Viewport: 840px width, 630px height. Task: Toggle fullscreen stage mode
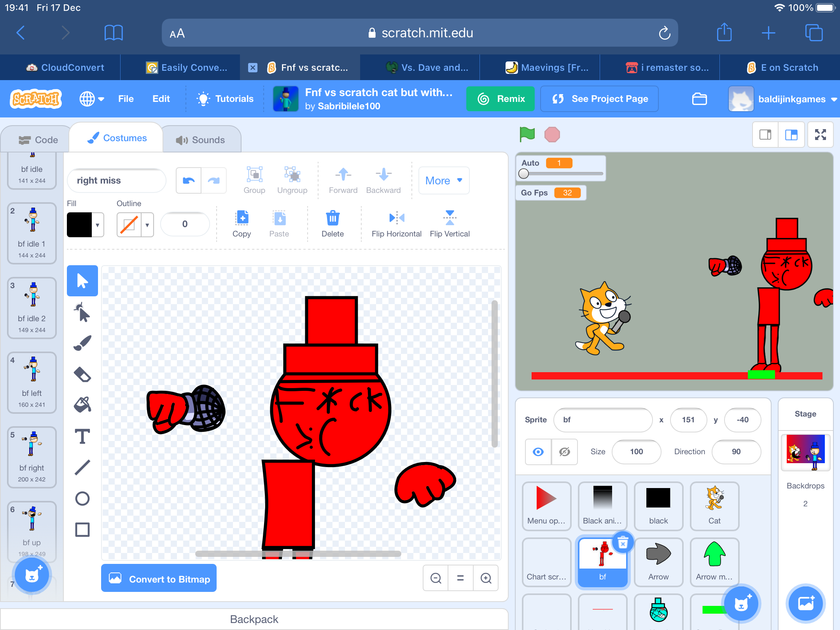pyautogui.click(x=821, y=135)
